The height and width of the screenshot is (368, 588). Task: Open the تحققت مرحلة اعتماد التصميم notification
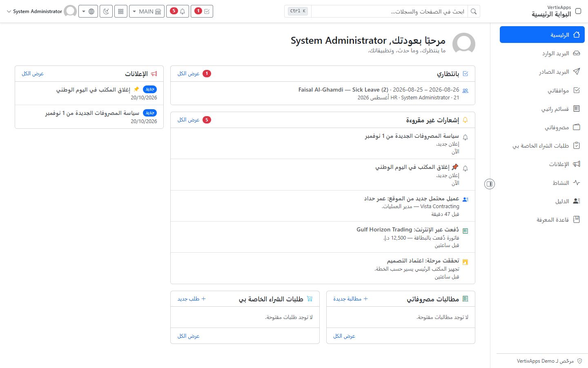323,268
